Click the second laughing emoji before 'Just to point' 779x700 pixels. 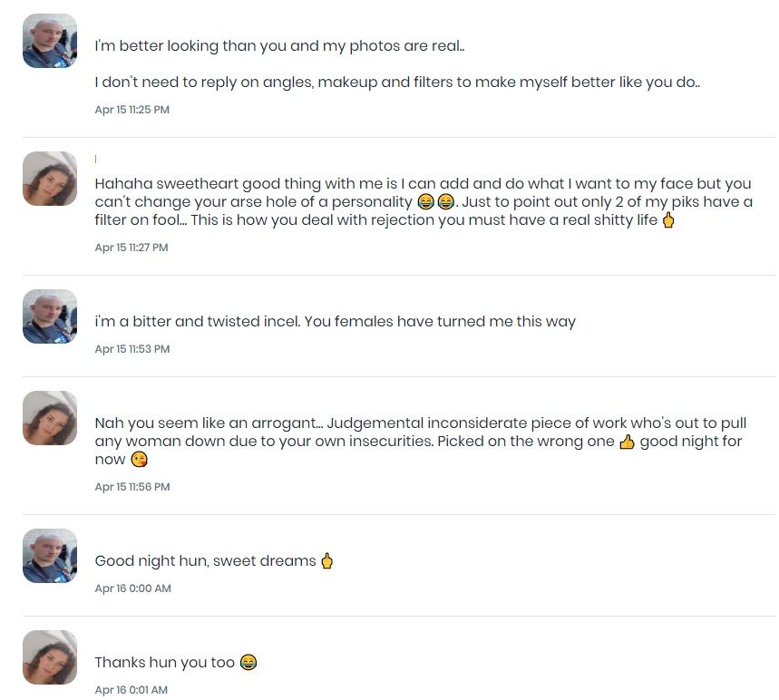tap(445, 201)
